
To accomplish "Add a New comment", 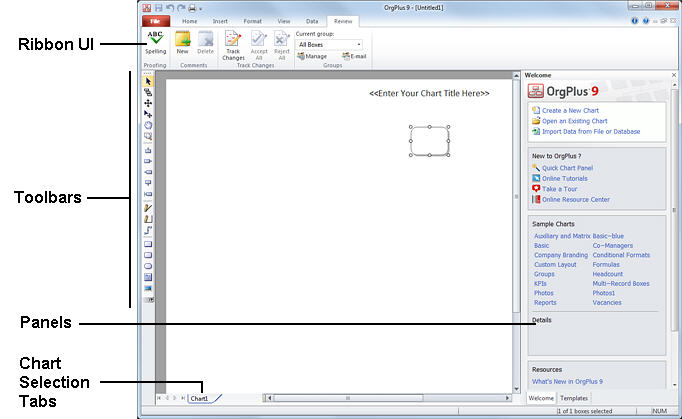I will tap(183, 43).
